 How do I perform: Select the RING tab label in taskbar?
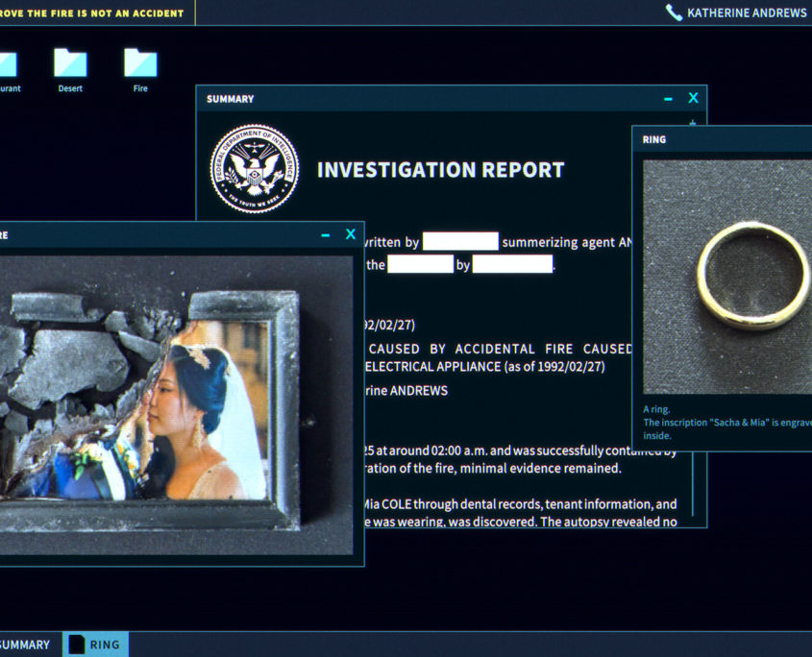pos(105,645)
